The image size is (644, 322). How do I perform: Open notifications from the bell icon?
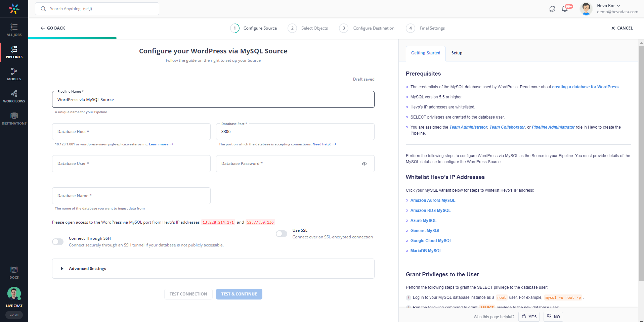tap(565, 8)
